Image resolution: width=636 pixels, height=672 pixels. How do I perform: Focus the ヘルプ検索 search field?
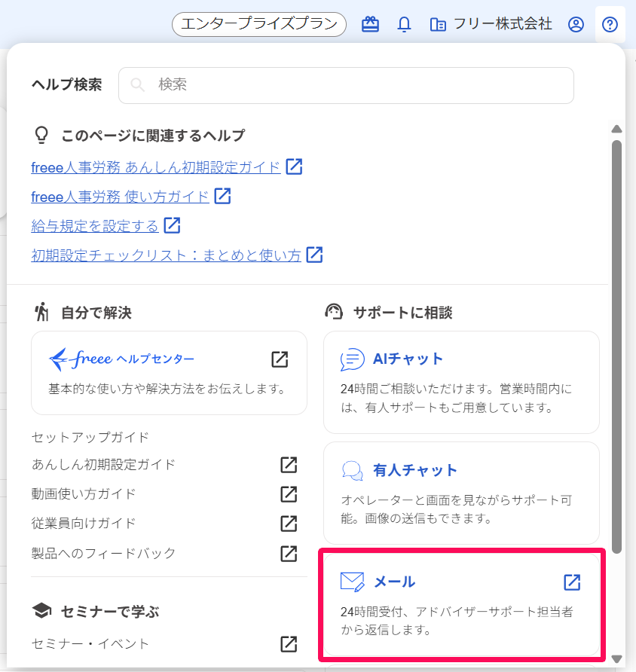click(346, 85)
